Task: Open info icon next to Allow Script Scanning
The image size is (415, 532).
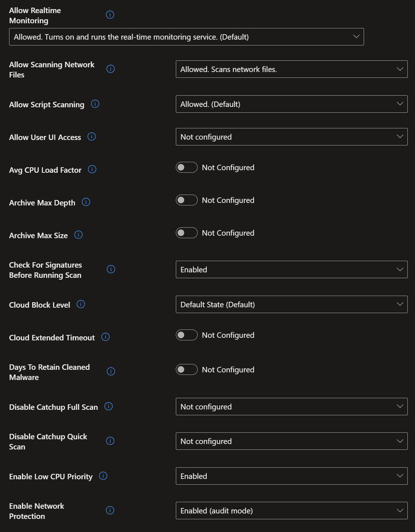Action: coord(95,104)
